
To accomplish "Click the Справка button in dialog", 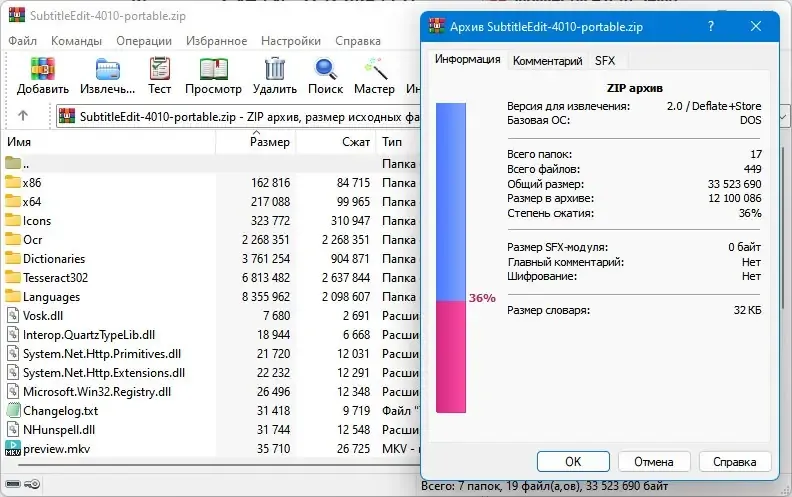I will [x=734, y=461].
